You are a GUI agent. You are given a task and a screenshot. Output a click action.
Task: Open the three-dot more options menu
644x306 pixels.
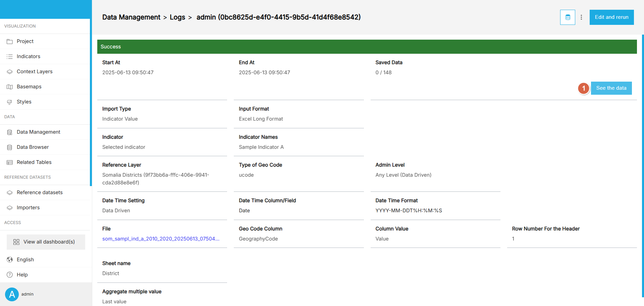(x=581, y=17)
